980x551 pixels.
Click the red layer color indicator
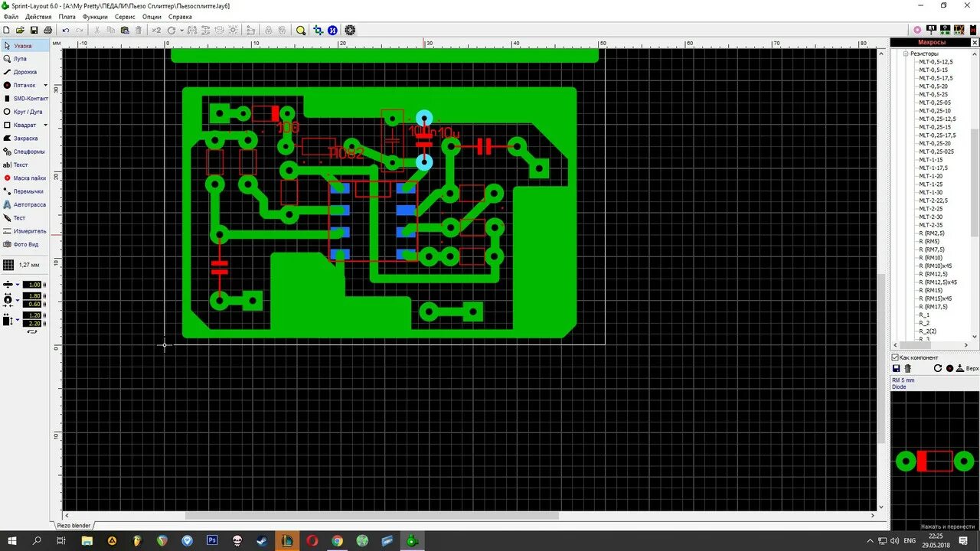pos(949,368)
